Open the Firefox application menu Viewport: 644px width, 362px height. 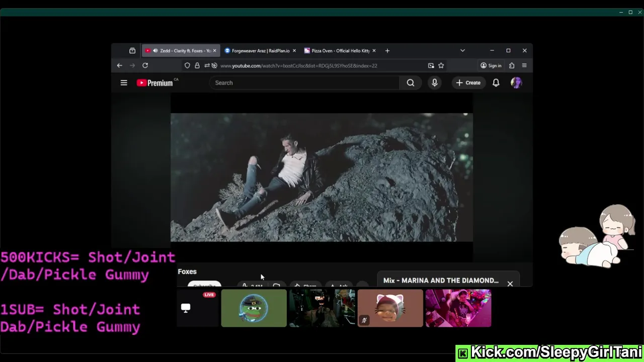(x=524, y=65)
